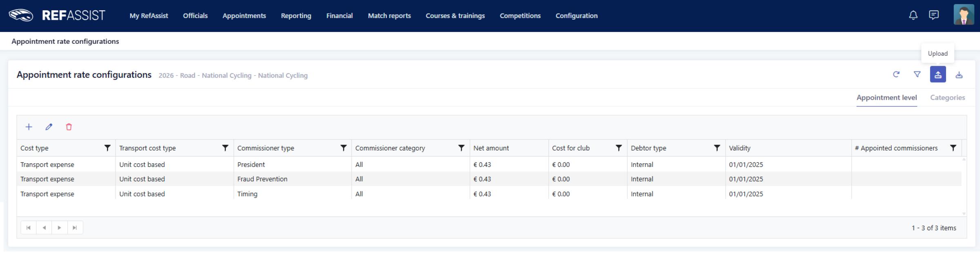Screen dimensions: 980x254
Task: Click the pencil edit icon
Action: 49,127
